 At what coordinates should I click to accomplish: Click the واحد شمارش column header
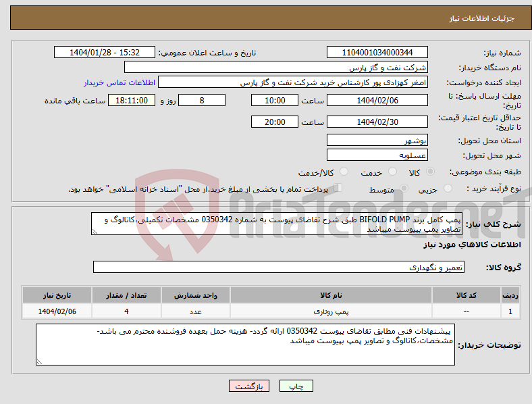(x=196, y=295)
